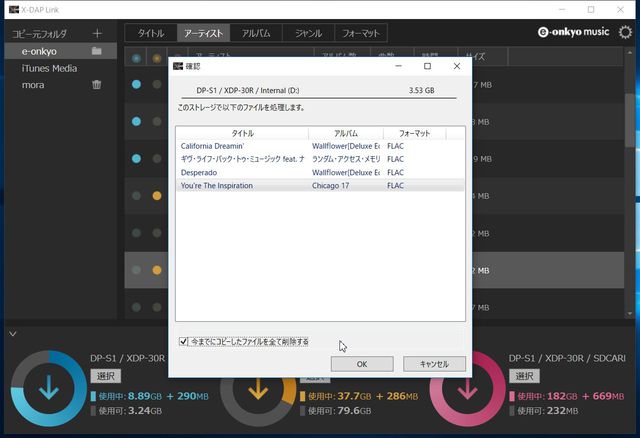
Task: Click Chicago 17 album cell
Action: coord(330,185)
